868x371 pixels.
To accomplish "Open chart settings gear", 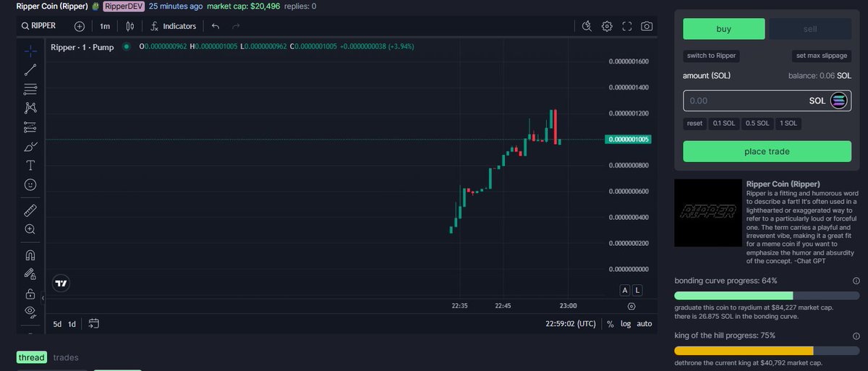I will pos(607,26).
